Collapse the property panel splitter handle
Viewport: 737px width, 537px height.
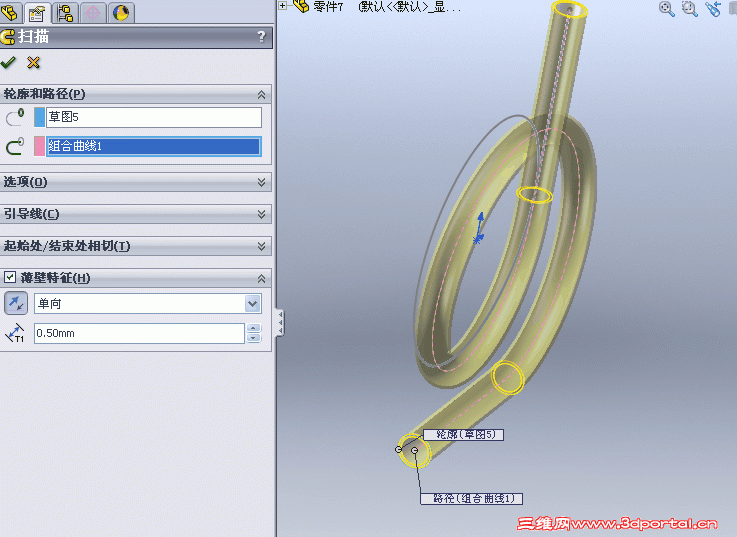(280, 323)
